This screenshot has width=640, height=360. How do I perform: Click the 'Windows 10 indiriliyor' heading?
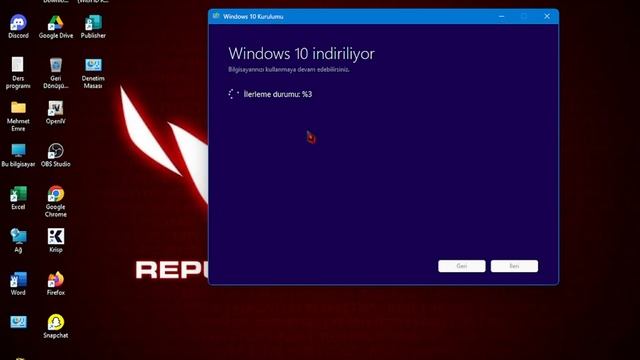(301, 53)
